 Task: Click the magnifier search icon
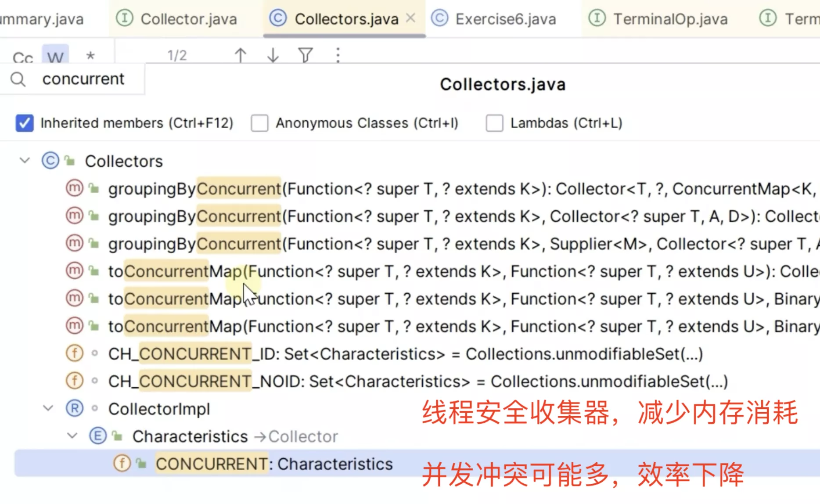[18, 79]
